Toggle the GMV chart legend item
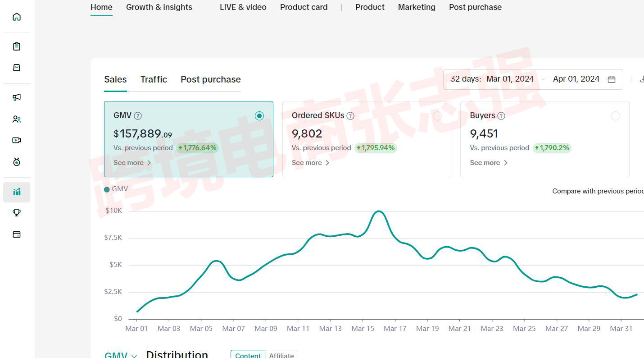The width and height of the screenshot is (644, 358). click(116, 189)
